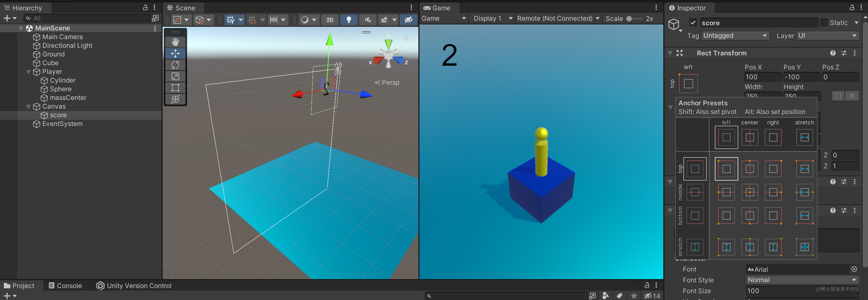Open Rect Transform presets slider icon
Viewport: 868px width, 300px height.
tap(844, 53)
